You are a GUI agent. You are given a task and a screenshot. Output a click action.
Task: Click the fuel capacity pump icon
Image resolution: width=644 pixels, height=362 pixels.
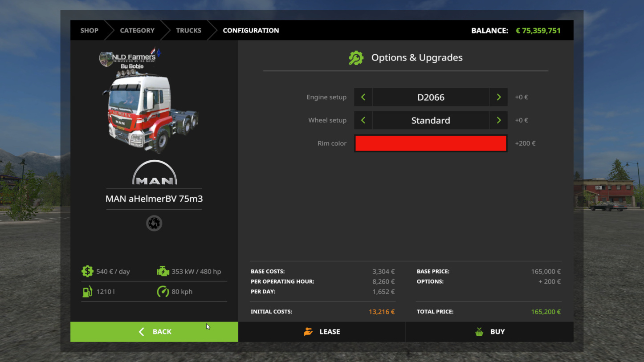point(87,292)
